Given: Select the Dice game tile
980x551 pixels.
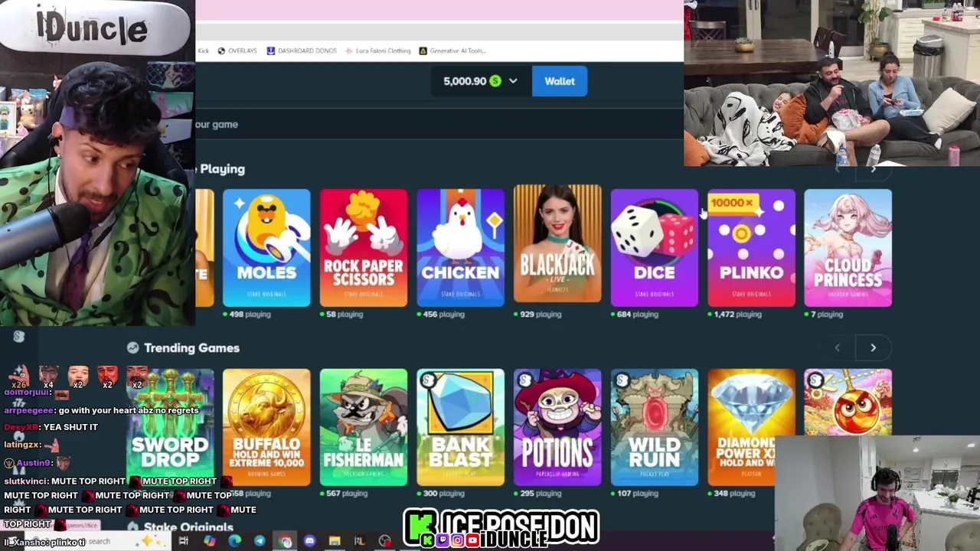Looking at the screenshot, I should 655,247.
